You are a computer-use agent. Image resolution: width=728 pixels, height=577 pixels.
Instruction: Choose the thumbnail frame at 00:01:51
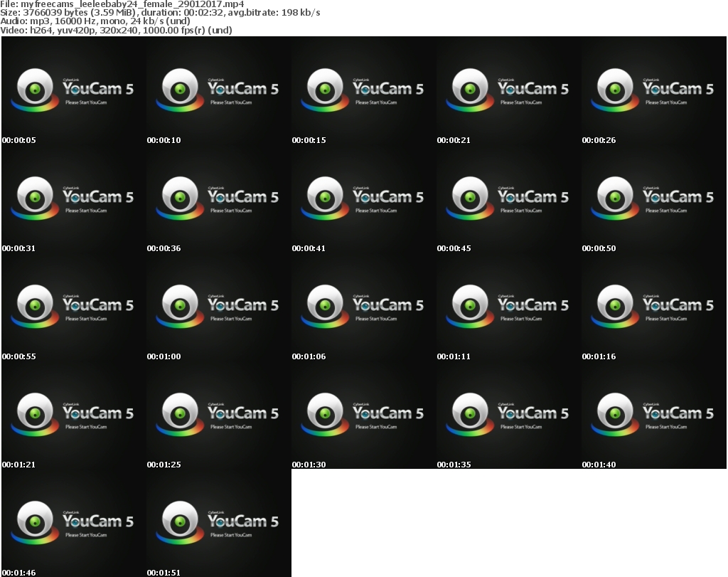click(219, 523)
